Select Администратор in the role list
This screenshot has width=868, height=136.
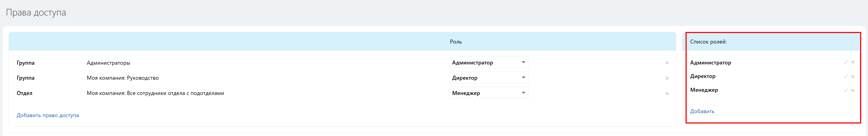point(711,63)
